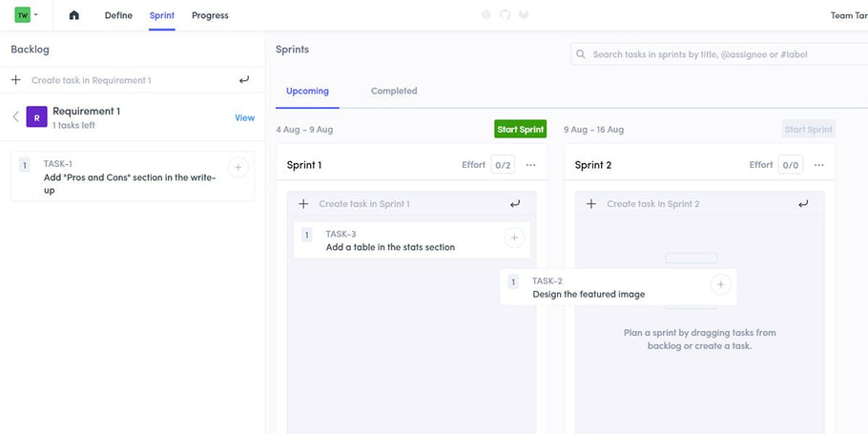
Task: Click the 9 Aug – 16 Aug date range
Action: pos(594,130)
